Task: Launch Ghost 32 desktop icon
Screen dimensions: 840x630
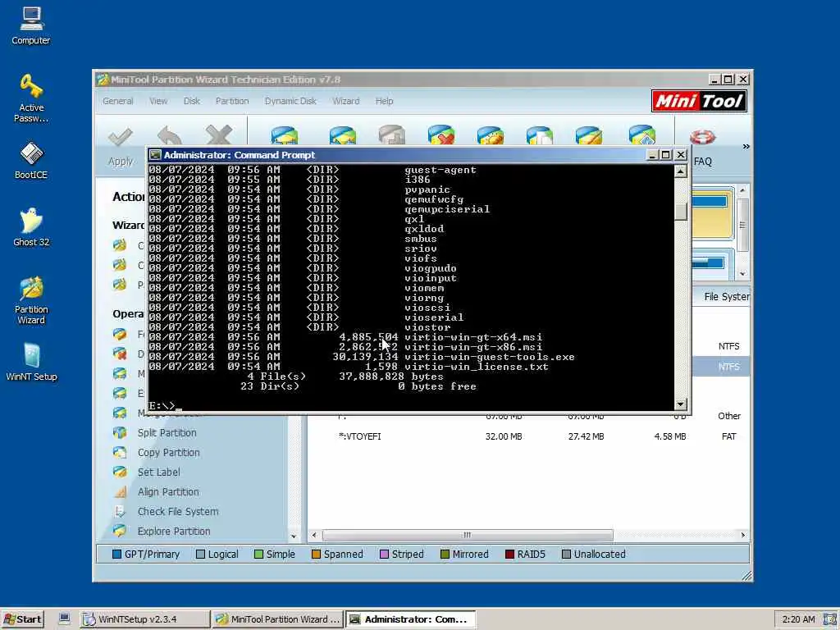Action: [x=31, y=226]
